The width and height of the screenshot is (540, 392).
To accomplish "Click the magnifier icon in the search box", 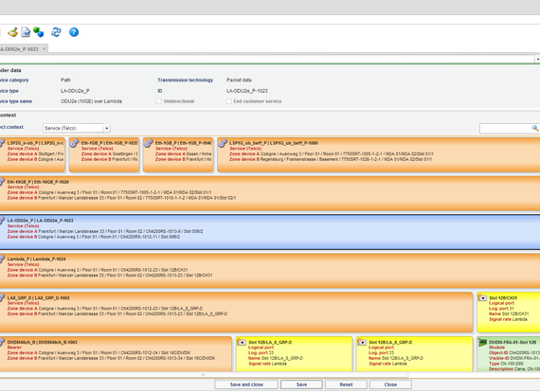I will coord(535,128).
